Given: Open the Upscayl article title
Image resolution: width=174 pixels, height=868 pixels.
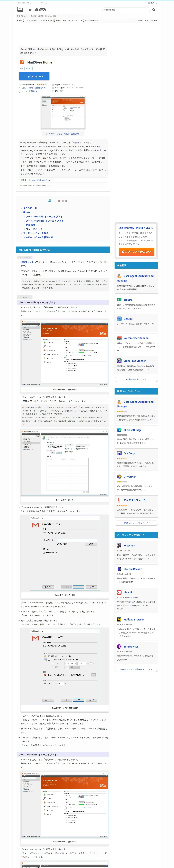Looking at the screenshot, I should 128,319.
